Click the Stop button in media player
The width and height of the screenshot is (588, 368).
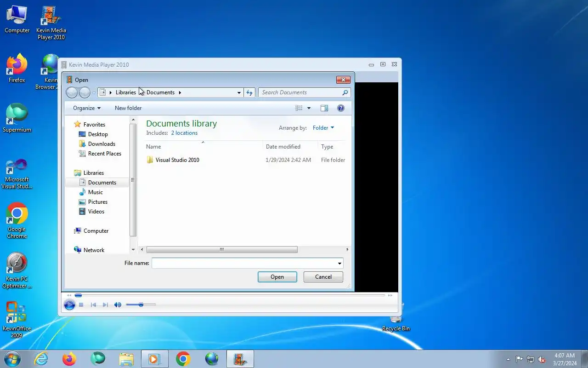[x=81, y=305]
